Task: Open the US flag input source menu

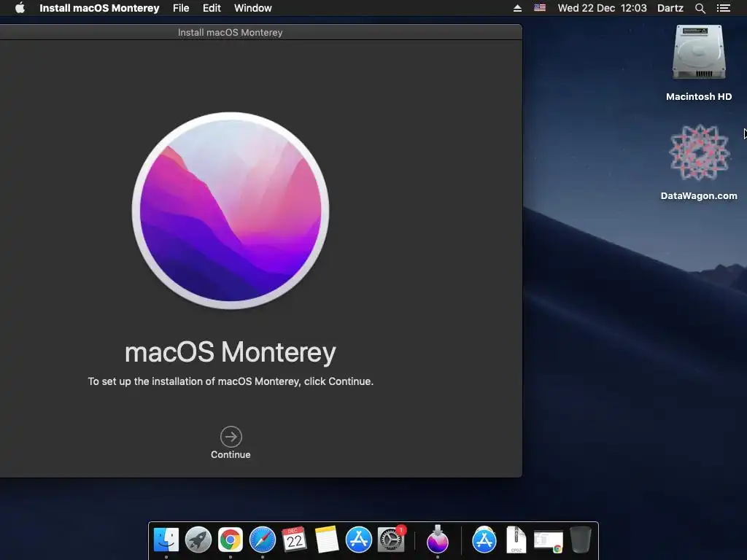Action: 540,7
